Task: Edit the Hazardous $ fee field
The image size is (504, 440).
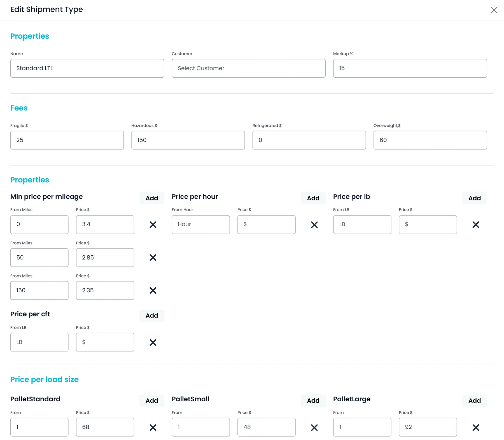Action: coord(188,140)
